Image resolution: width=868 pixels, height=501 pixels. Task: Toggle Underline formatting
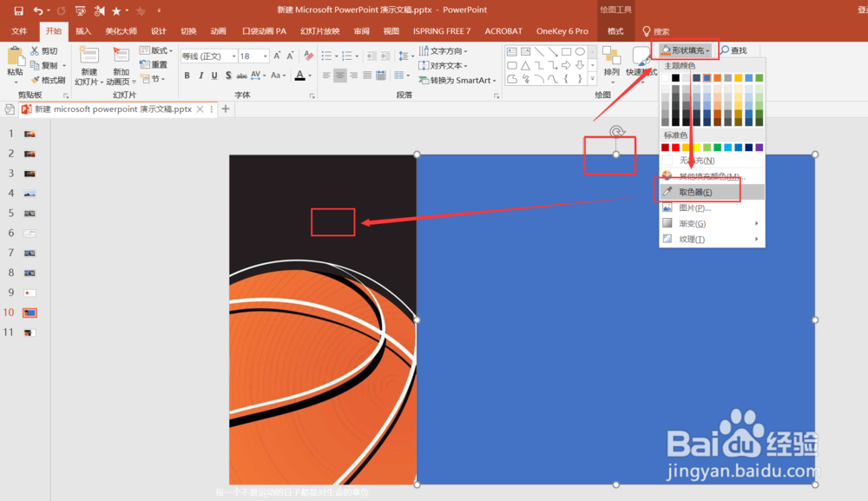pos(214,76)
